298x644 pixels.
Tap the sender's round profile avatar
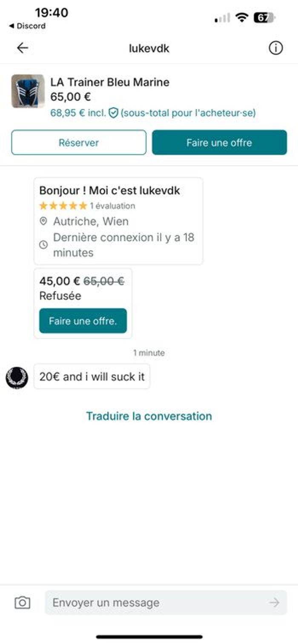17,377
